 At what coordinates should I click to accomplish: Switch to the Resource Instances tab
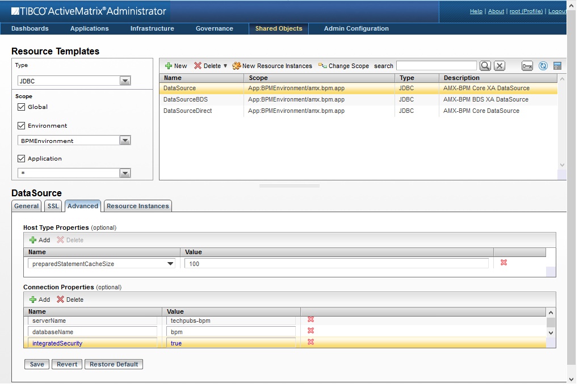(x=138, y=206)
